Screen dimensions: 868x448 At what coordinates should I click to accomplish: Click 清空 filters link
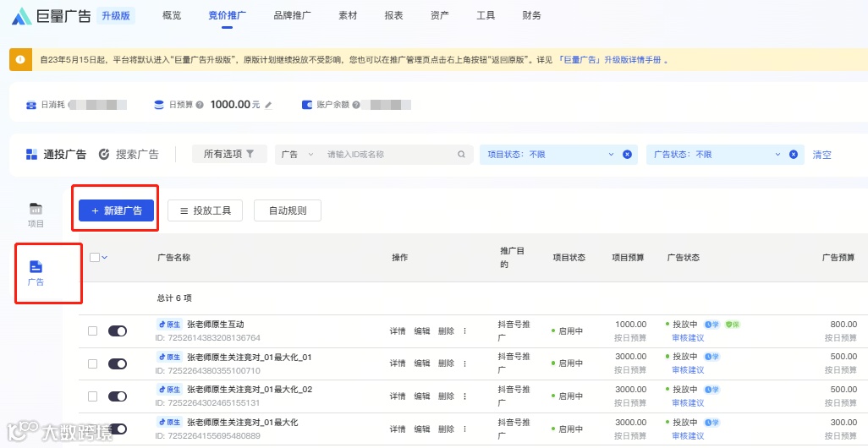click(x=821, y=155)
